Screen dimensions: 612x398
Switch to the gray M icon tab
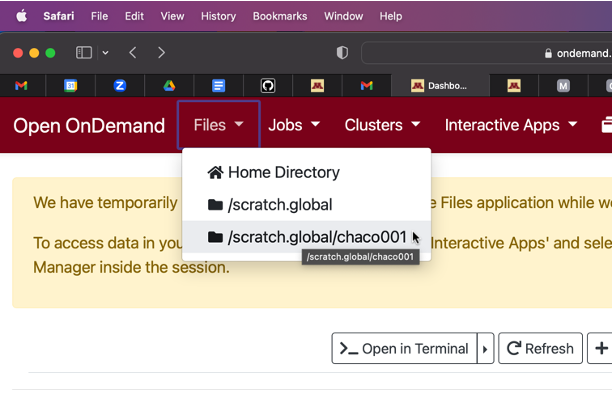pos(563,85)
